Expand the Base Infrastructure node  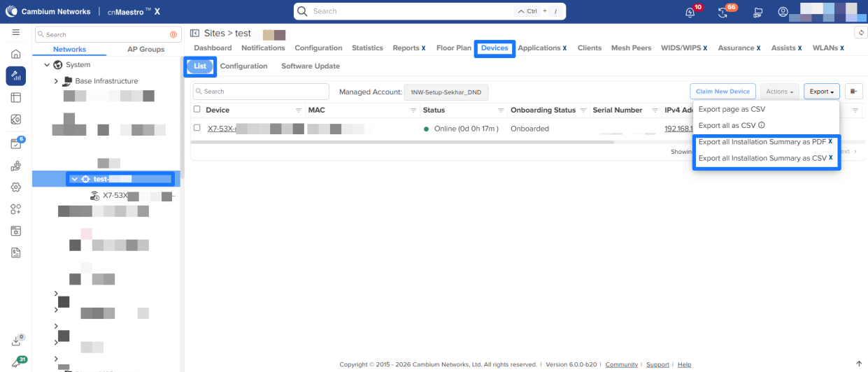(x=56, y=81)
